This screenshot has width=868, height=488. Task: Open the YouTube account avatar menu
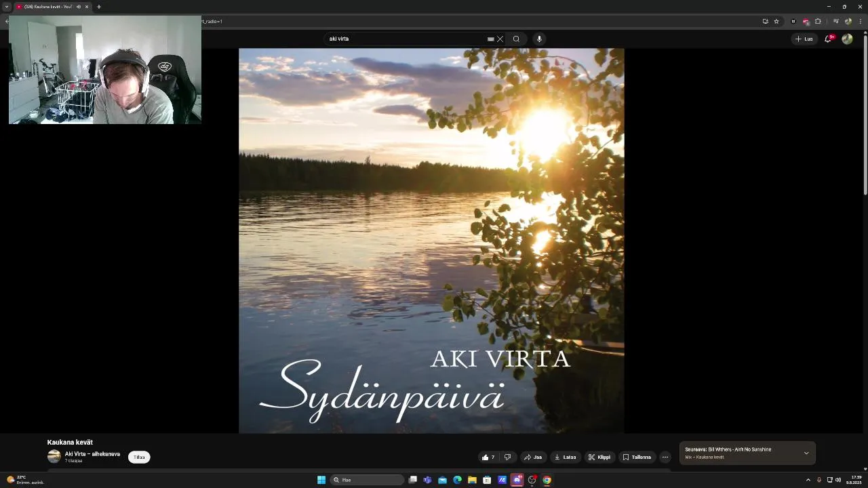[847, 39]
